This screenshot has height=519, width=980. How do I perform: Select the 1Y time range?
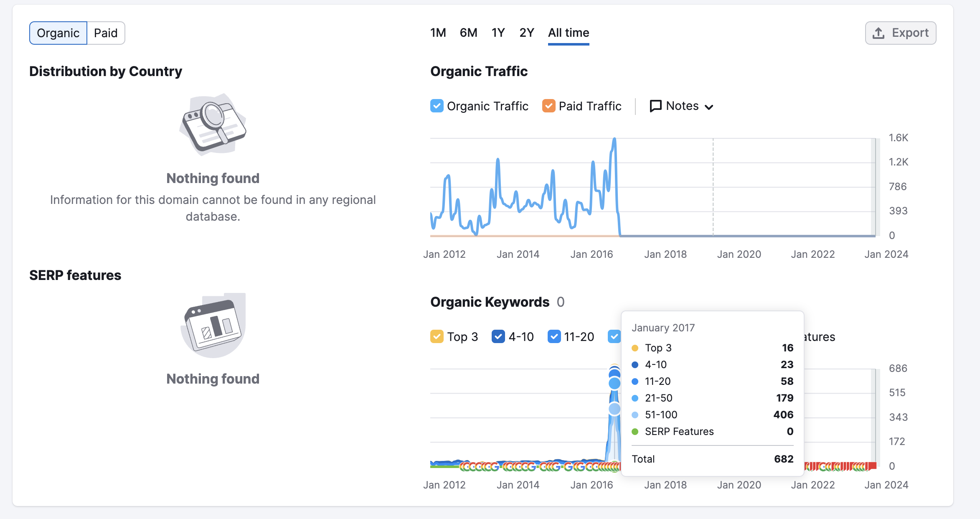498,33
